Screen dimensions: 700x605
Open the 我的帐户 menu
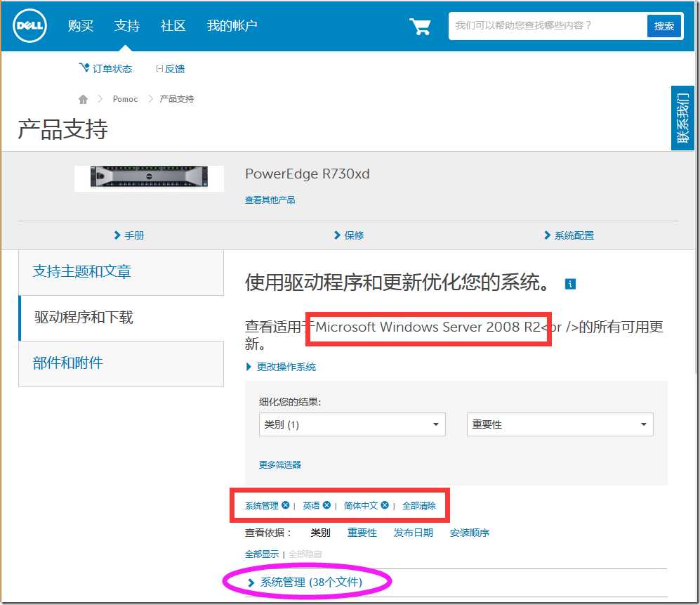click(232, 25)
